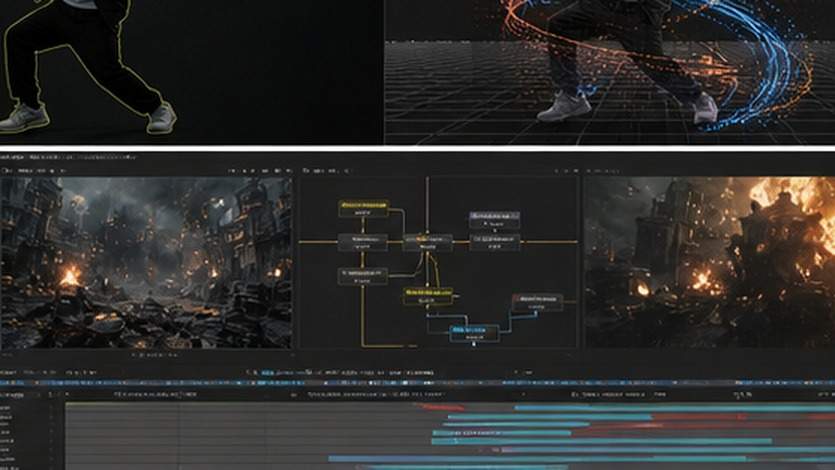Select the purple-header node in the node graph
Viewport: 835px width, 470px height.
(x=494, y=220)
